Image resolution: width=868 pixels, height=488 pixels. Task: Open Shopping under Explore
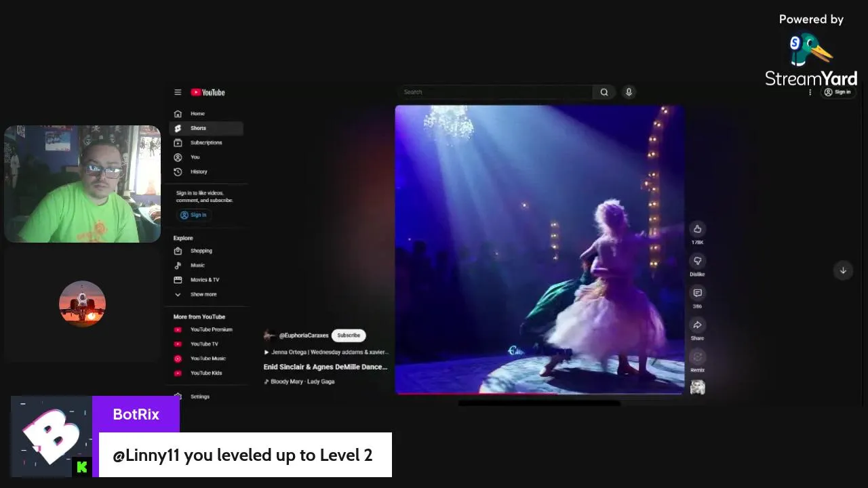[x=206, y=251]
